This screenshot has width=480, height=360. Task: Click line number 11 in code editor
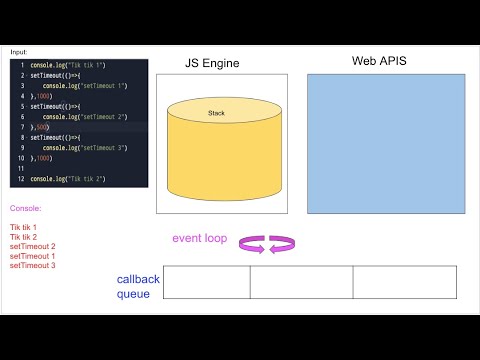click(21, 168)
